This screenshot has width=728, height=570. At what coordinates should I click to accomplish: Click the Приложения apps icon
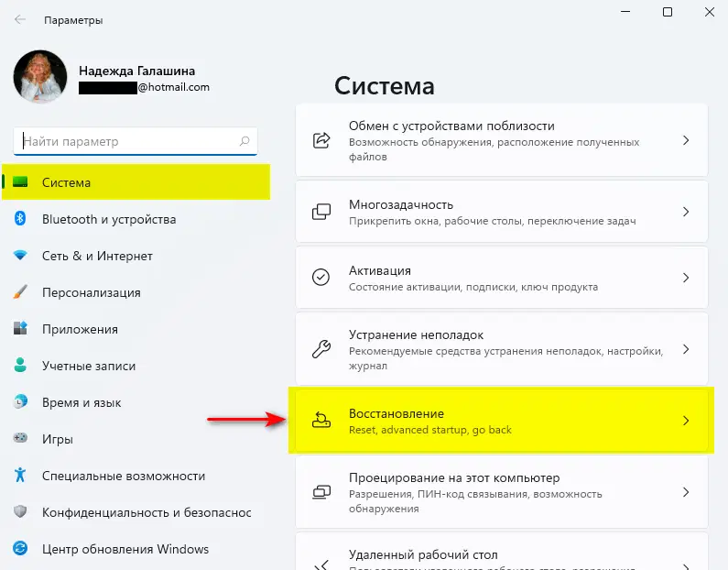19,329
